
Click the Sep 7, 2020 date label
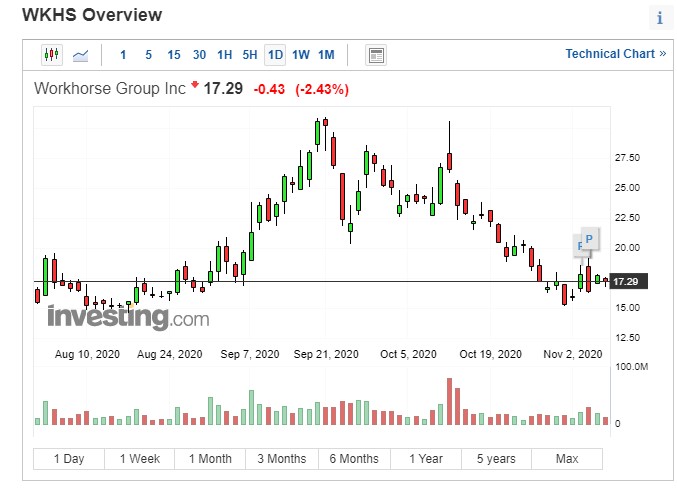pyautogui.click(x=250, y=354)
